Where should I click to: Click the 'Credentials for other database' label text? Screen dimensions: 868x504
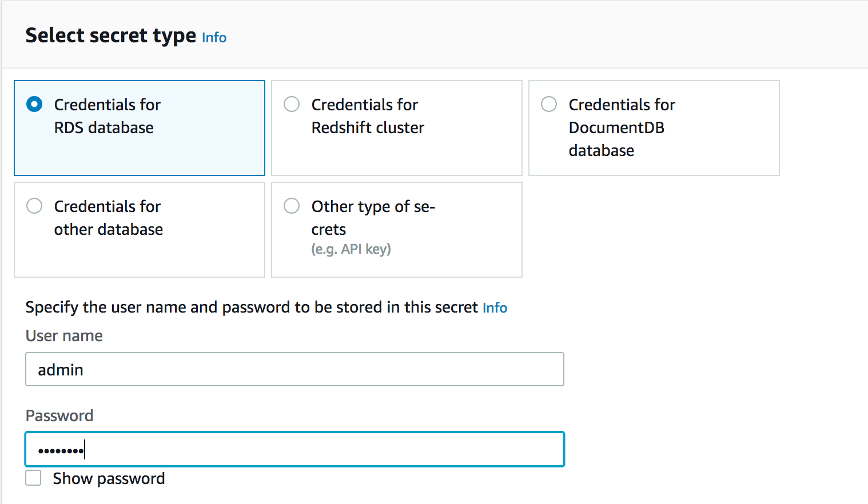pyautogui.click(x=109, y=218)
